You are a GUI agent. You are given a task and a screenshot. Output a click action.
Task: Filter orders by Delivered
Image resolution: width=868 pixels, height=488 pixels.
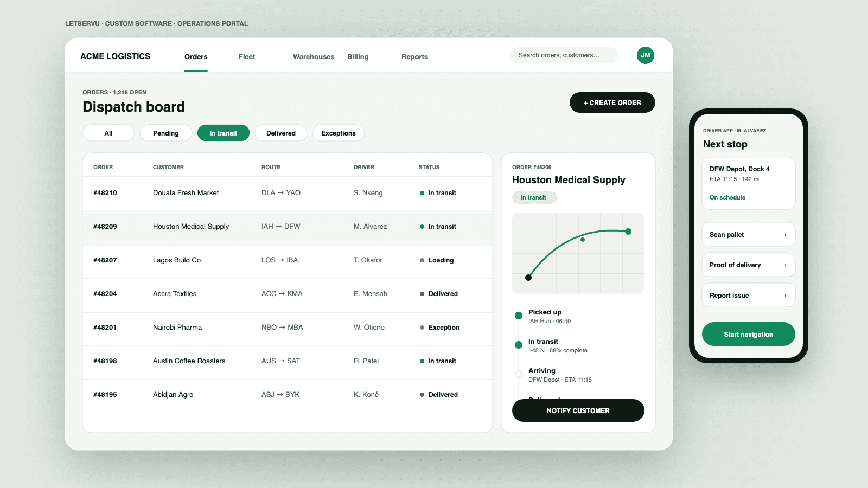[281, 133]
